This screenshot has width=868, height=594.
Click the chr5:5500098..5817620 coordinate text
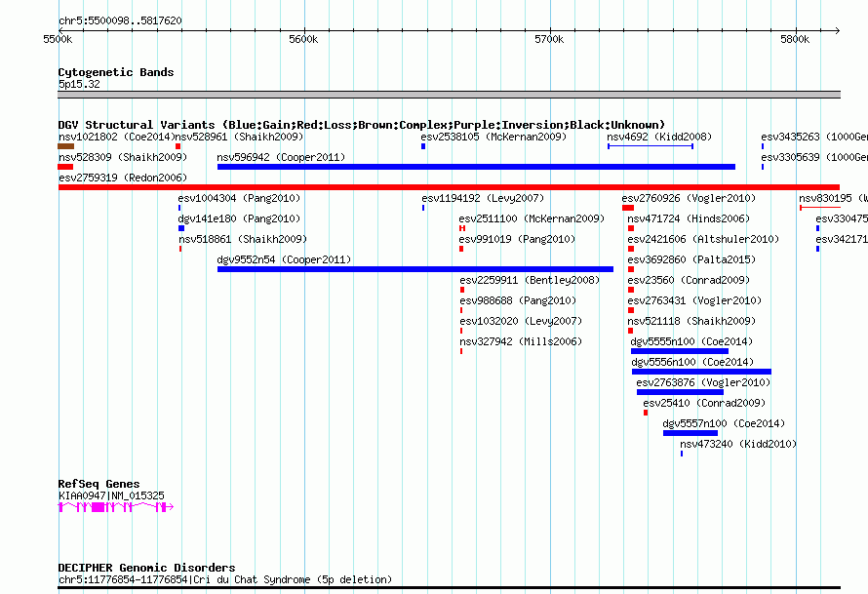coord(120,20)
